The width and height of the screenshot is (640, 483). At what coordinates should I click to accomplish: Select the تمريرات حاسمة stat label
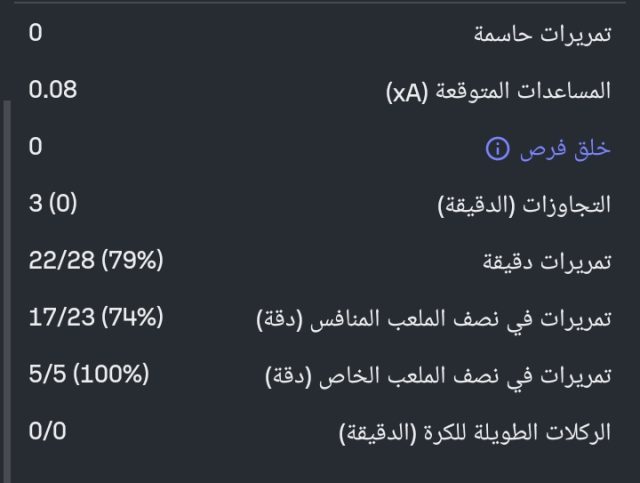tap(555, 34)
